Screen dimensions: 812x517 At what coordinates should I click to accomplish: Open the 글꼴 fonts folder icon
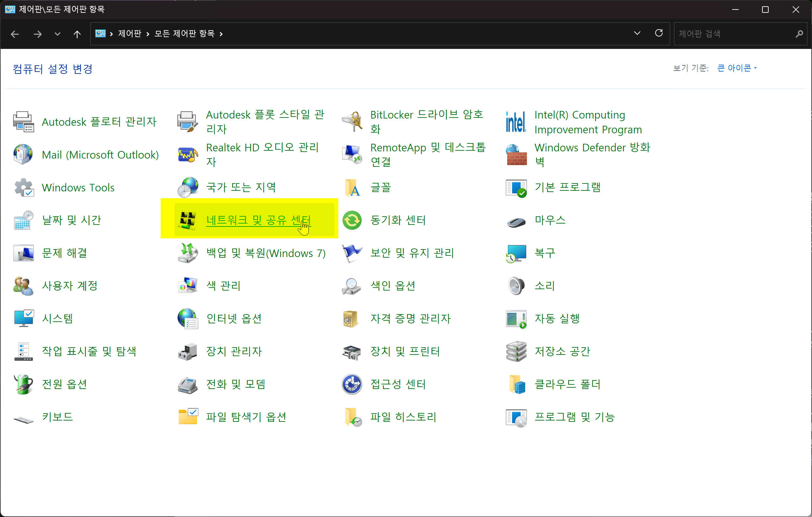tap(352, 187)
